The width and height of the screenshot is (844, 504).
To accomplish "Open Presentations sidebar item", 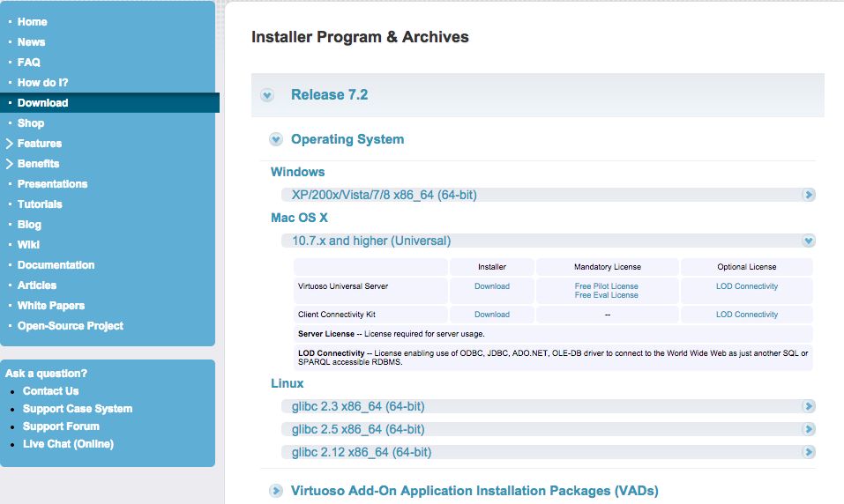I will tap(52, 184).
